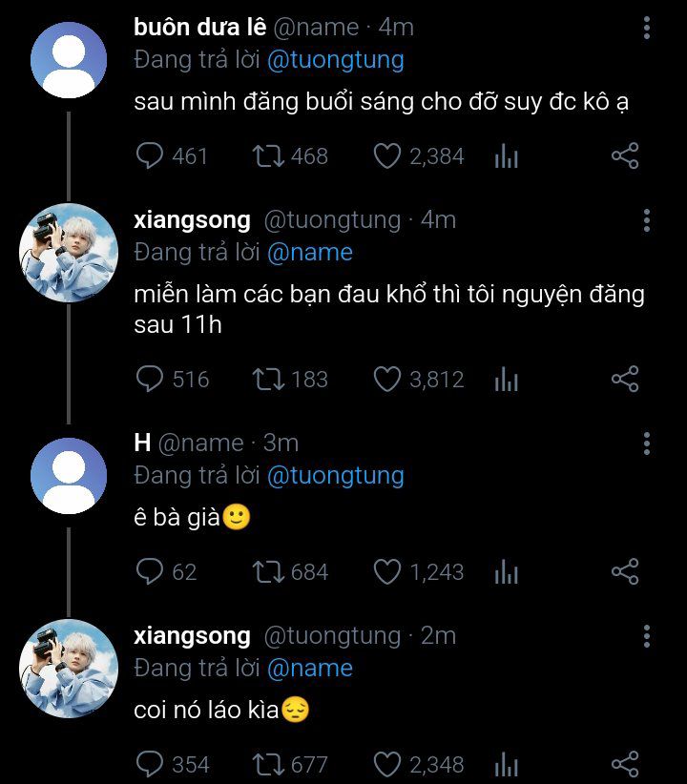Viewport: 687px width, 784px height.
Task: Open more options for buôn dưa lê's tweet
Action: [x=647, y=29]
